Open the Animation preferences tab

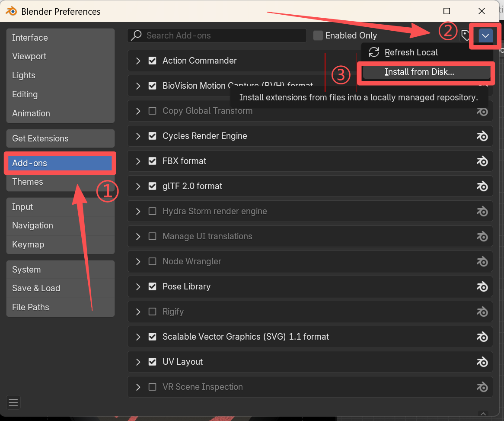tap(61, 113)
